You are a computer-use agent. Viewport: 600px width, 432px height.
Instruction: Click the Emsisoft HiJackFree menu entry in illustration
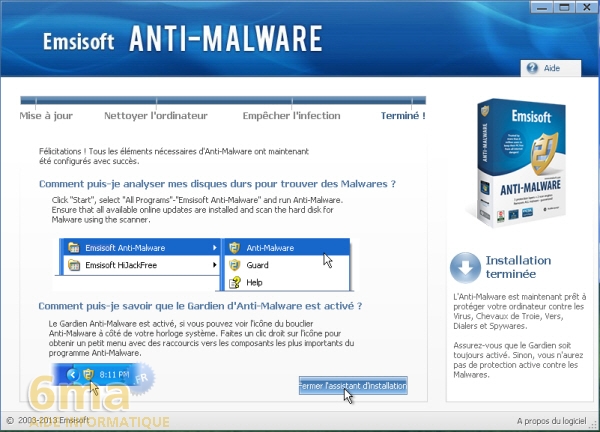[140, 265]
